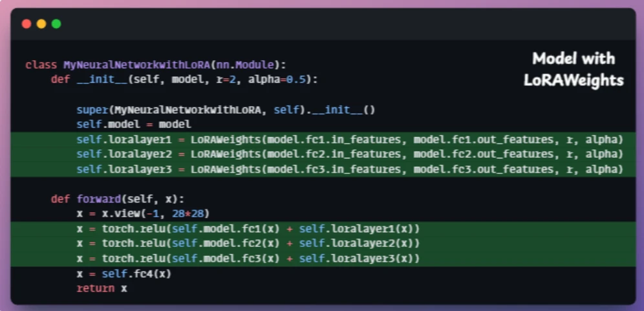Screen dimensions: 644x311
Task: Click the torch.relu line using fc3
Action: coord(323,259)
